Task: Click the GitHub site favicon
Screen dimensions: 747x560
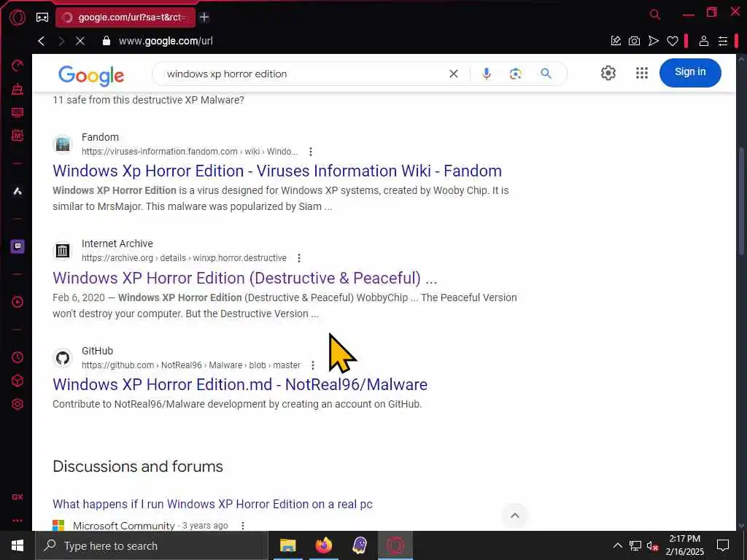Action: click(x=63, y=357)
